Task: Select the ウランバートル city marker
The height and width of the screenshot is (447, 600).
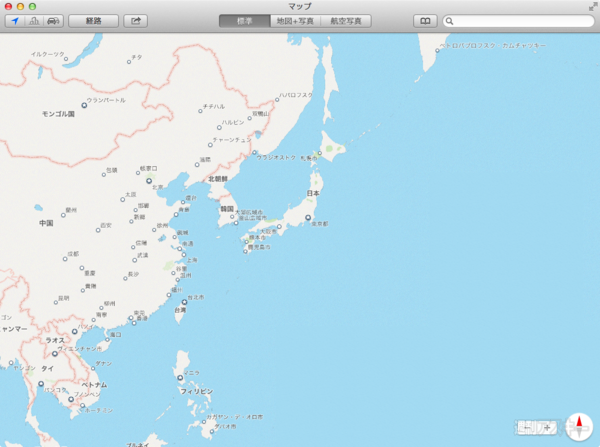Action: click(x=84, y=105)
